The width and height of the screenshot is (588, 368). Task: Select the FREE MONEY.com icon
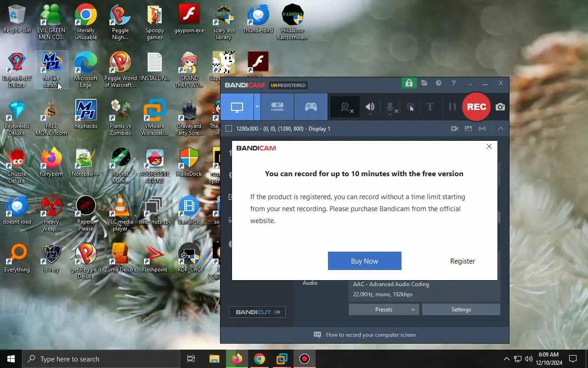click(51, 118)
